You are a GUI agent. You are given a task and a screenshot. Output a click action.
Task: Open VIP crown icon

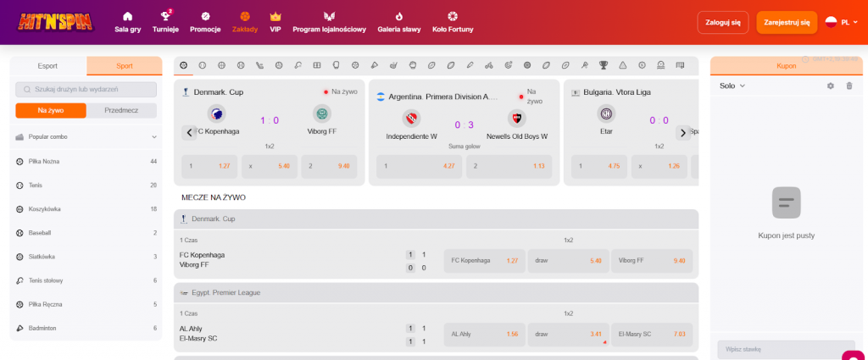(275, 16)
